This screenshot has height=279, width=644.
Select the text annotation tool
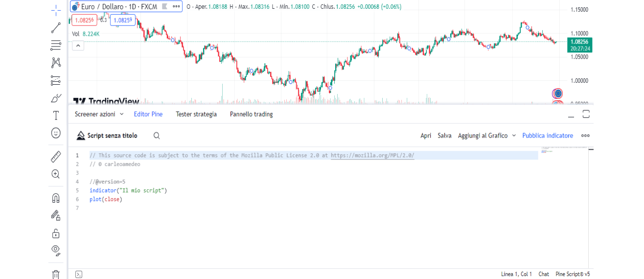pos(56,116)
